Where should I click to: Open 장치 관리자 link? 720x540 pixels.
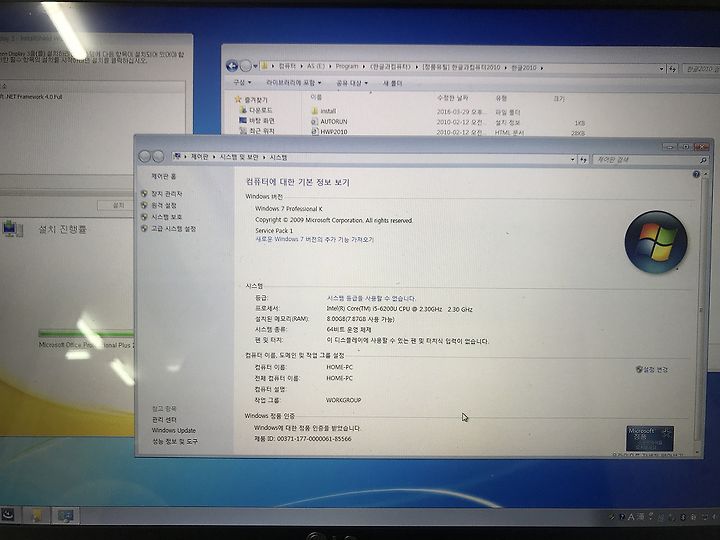click(x=167, y=194)
